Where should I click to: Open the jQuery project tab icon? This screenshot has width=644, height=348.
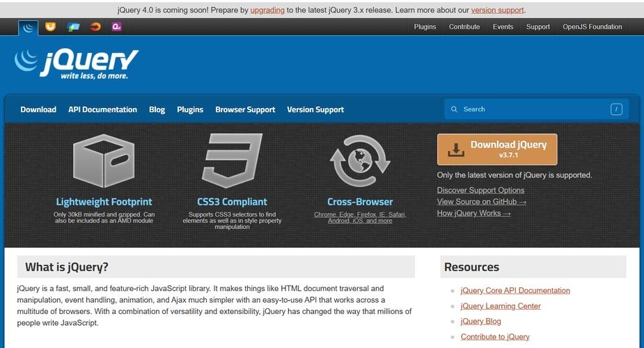click(x=29, y=27)
